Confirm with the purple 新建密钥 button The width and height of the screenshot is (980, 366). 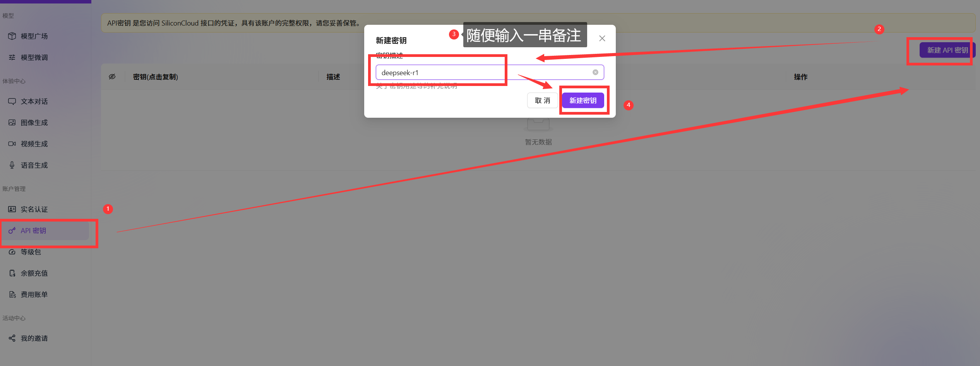click(583, 101)
